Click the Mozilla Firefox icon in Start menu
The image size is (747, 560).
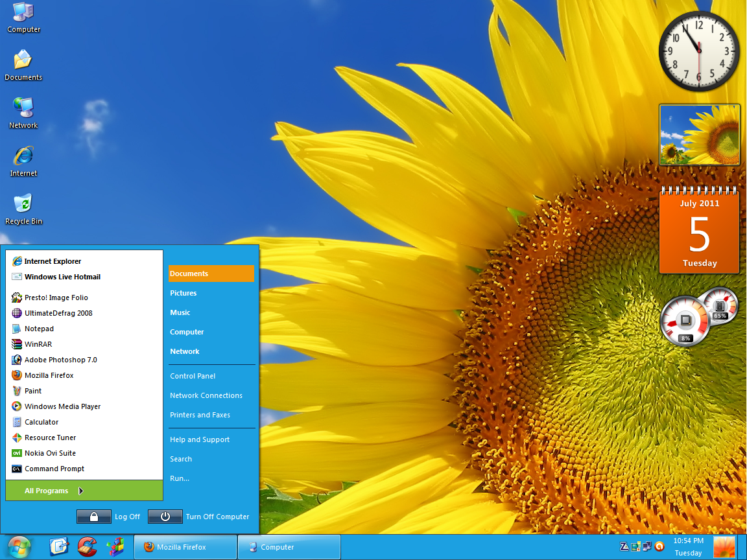tap(17, 375)
